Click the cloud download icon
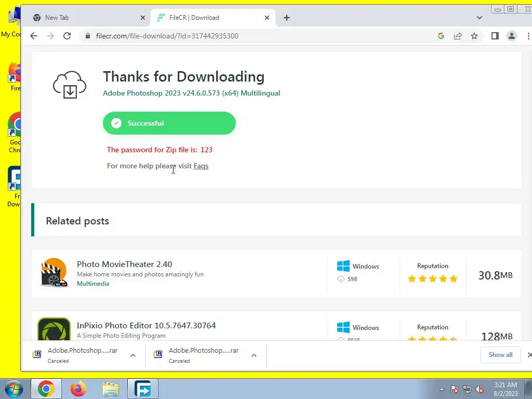This screenshot has width=532, height=399. tap(70, 85)
